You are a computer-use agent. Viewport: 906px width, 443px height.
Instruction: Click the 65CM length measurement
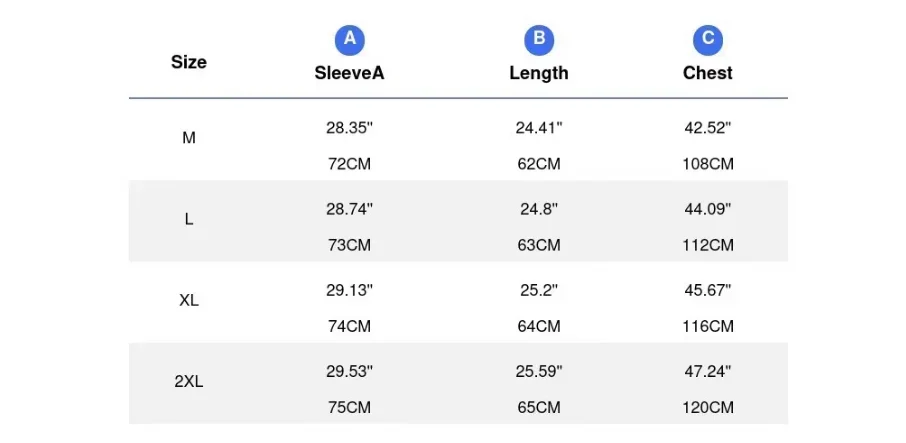539,407
